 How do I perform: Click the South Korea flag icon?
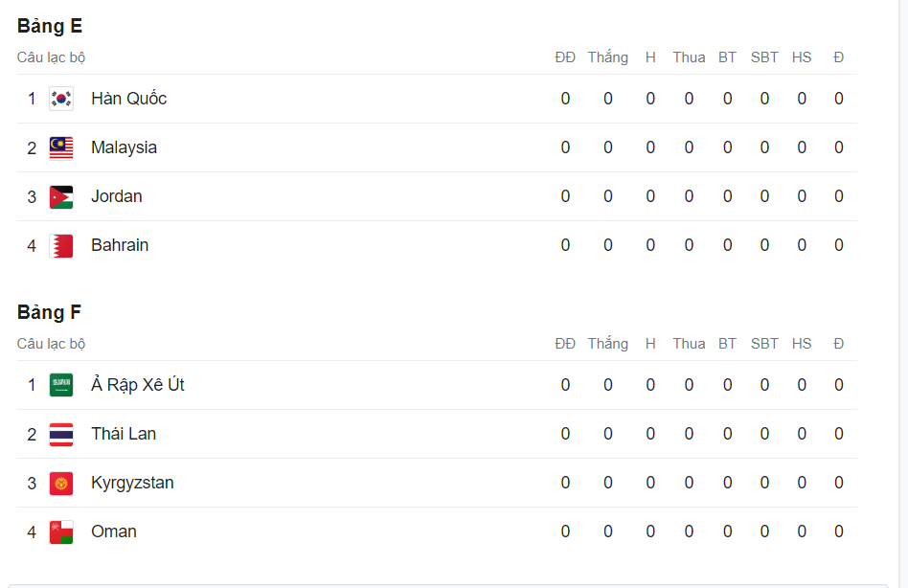[x=61, y=99]
